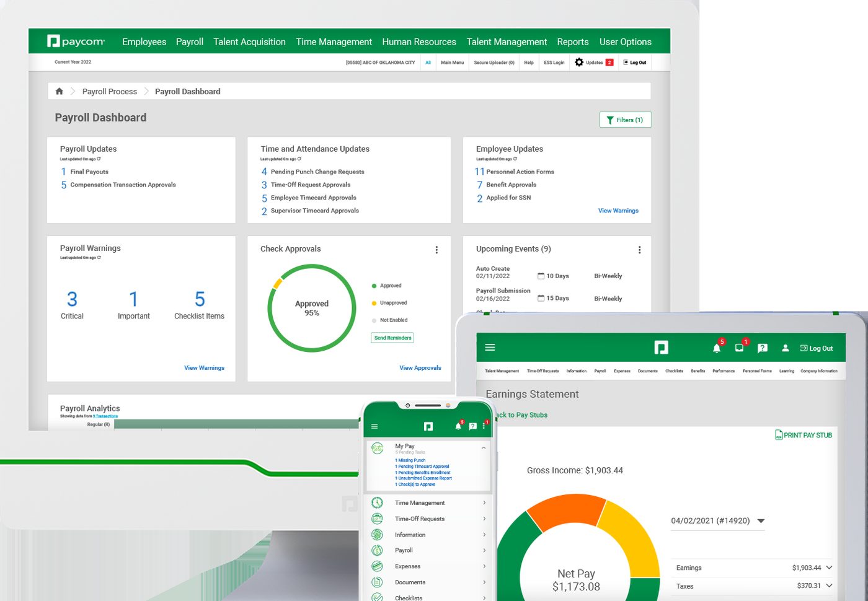Click View Warnings in Payroll Warnings card
The height and width of the screenshot is (601, 868).
point(204,368)
